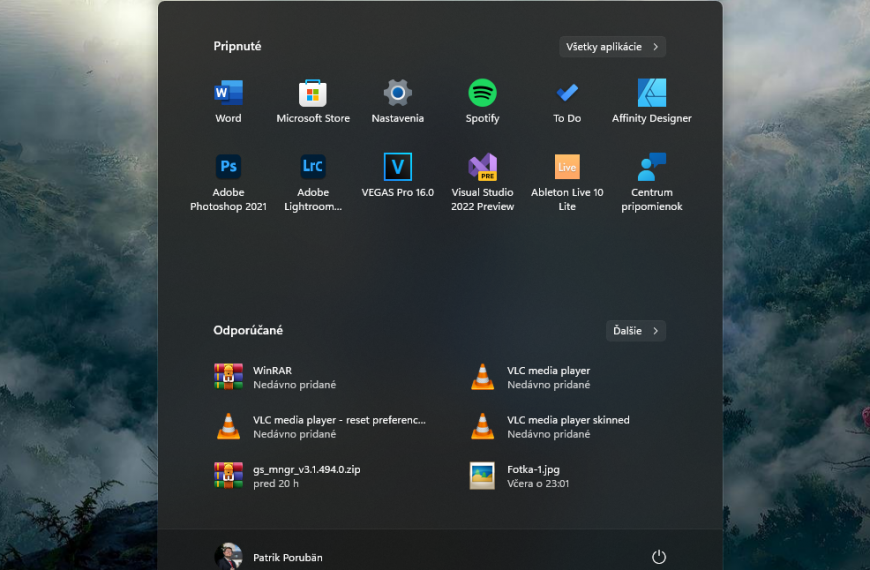This screenshot has width=870, height=570.
Task: Select the 'Fotka-1.jpg' file name
Action: point(533,469)
